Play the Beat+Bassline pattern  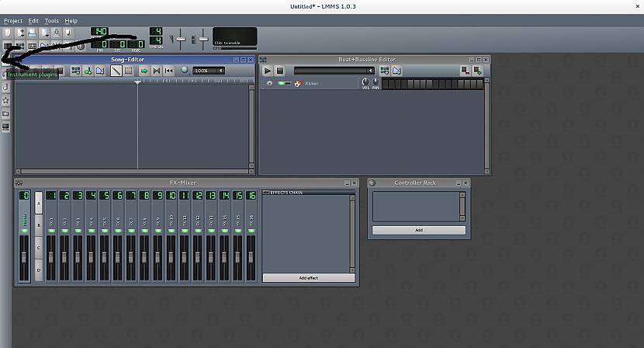pyautogui.click(x=268, y=71)
